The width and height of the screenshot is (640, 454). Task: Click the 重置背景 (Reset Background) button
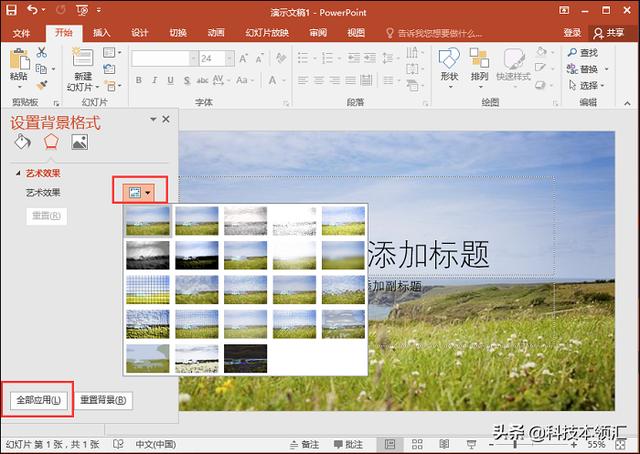(103, 400)
